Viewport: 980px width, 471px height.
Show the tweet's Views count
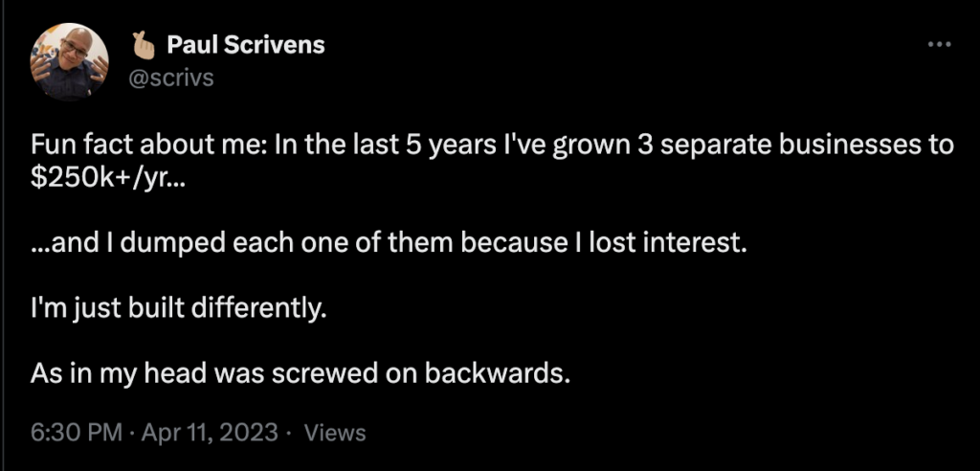(334, 433)
